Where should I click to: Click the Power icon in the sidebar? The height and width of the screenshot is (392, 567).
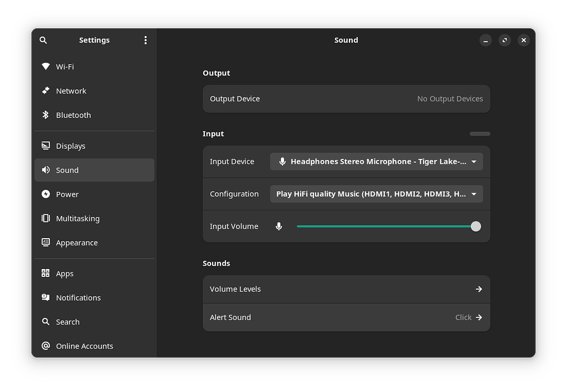(x=45, y=194)
